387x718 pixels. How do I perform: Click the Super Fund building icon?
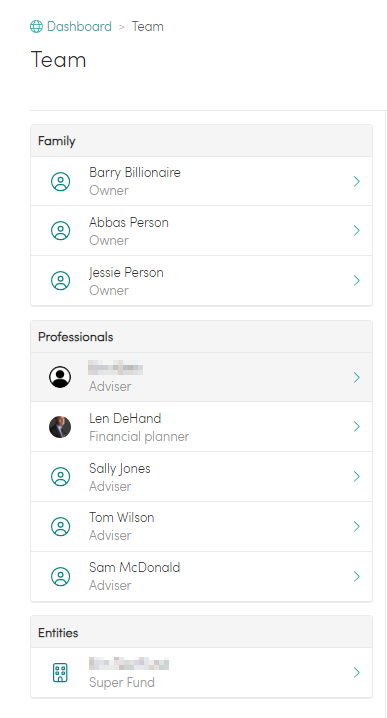(x=60, y=673)
